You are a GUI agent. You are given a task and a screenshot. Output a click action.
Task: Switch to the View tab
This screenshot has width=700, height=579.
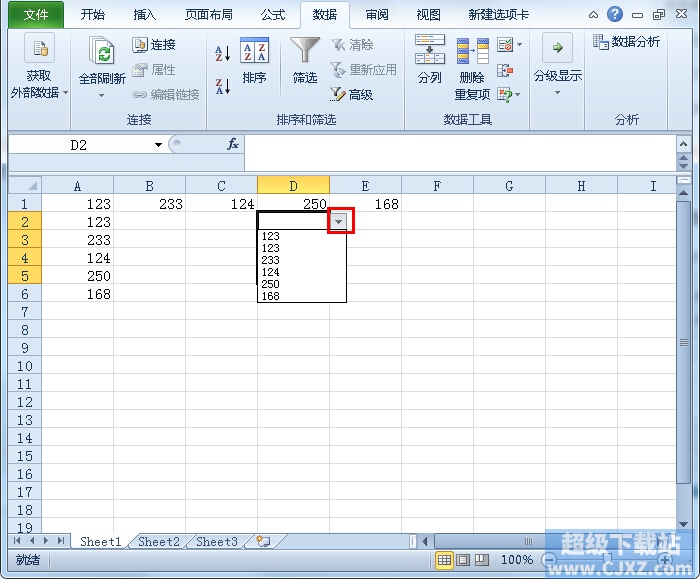click(428, 15)
